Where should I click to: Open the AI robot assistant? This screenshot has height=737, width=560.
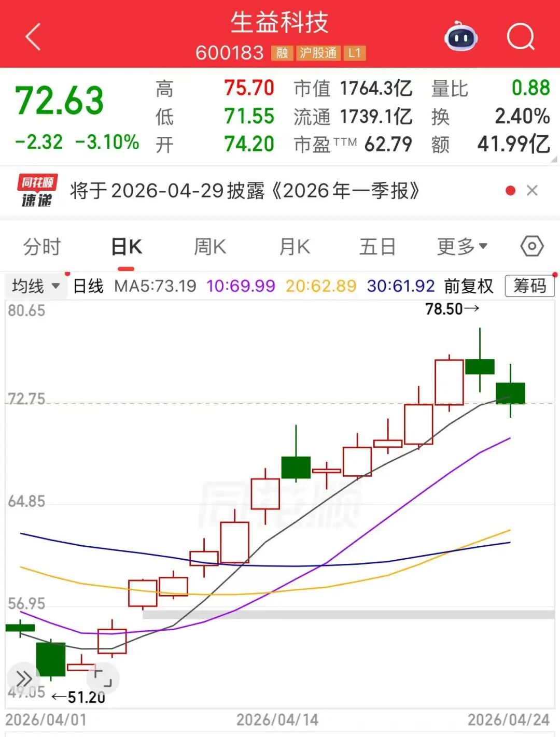pyautogui.click(x=460, y=37)
